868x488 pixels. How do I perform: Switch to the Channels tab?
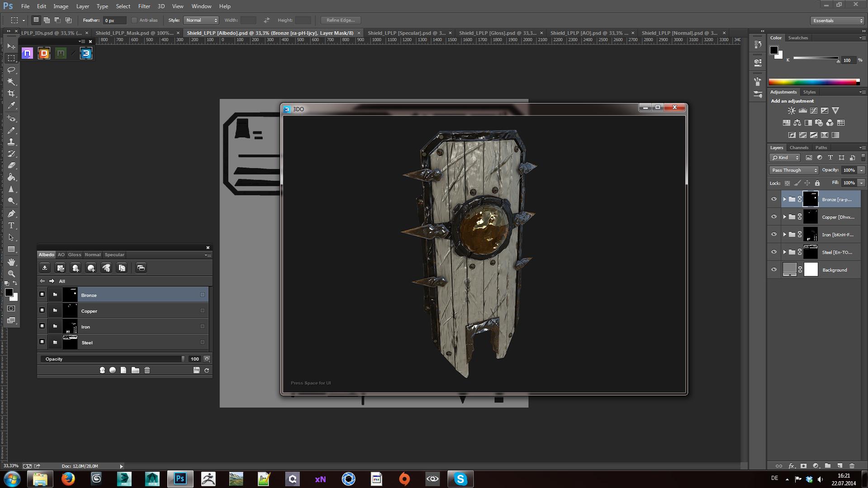pos(799,147)
